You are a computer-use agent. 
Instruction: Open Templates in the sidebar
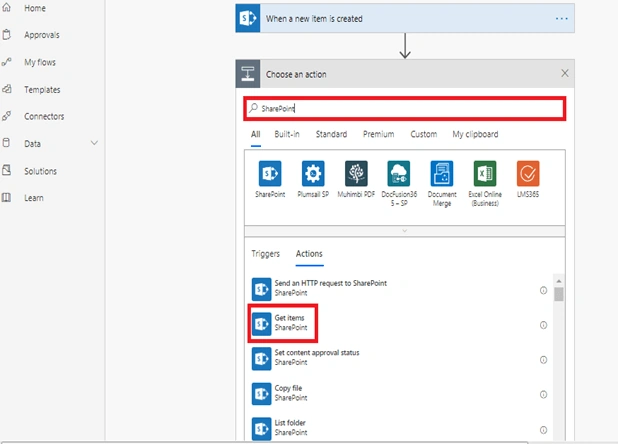click(42, 90)
